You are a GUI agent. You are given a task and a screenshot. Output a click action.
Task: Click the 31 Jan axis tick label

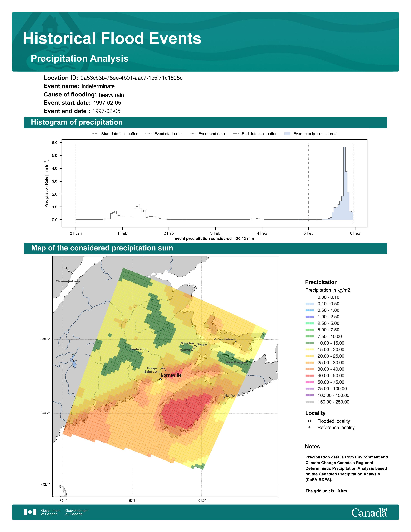[76, 233]
